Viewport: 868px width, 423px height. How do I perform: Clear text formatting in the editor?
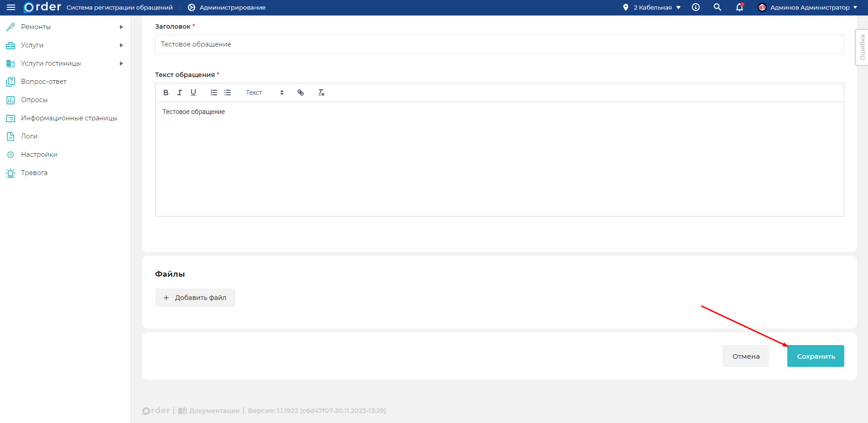coord(321,93)
